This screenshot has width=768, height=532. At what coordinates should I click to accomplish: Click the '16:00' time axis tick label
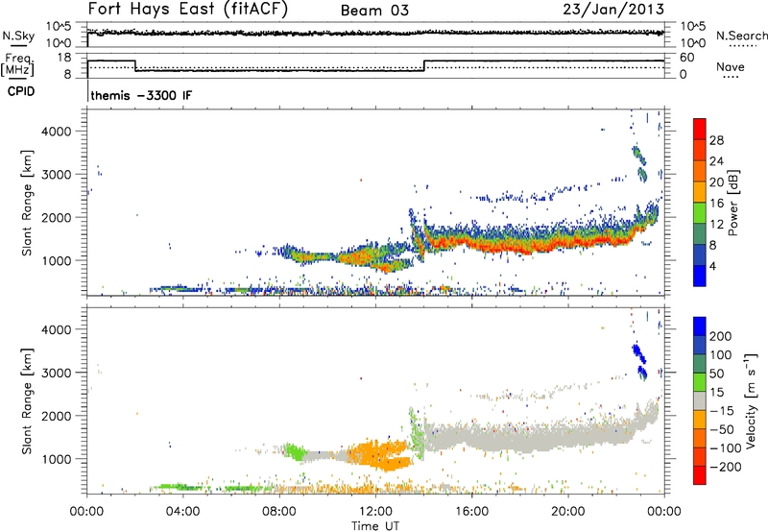click(471, 512)
